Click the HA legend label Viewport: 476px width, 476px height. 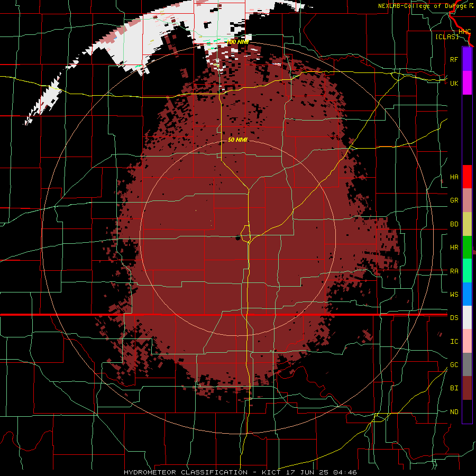point(454,177)
